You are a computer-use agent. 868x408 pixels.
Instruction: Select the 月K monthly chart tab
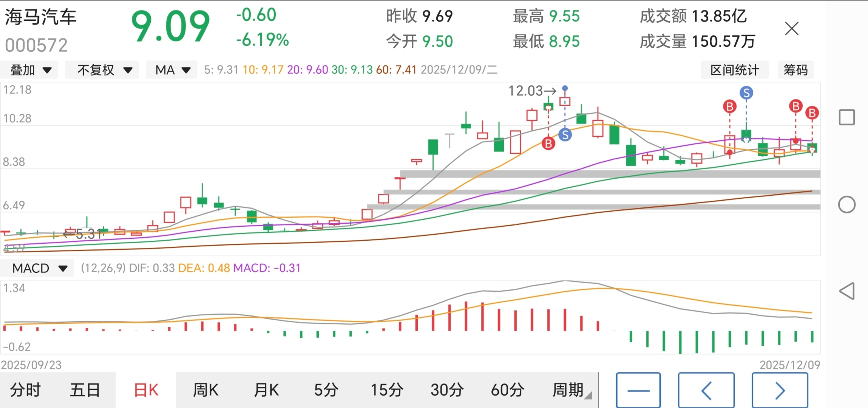point(266,390)
